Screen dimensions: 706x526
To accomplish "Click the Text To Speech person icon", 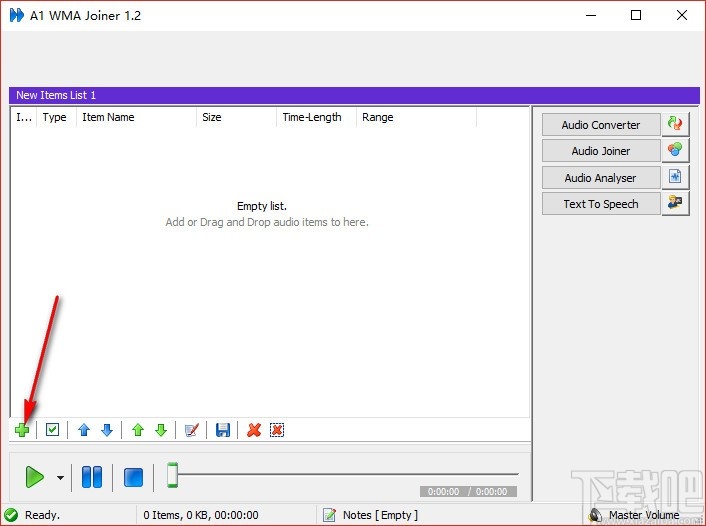I will [675, 203].
